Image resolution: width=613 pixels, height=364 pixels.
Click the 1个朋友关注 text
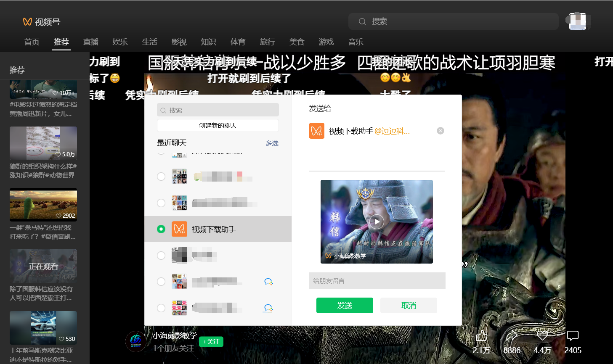pyautogui.click(x=173, y=348)
